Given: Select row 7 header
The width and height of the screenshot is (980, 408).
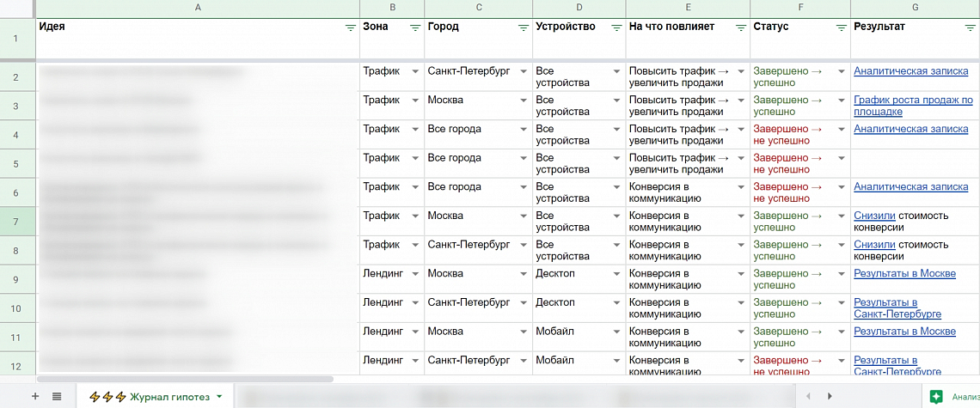Looking at the screenshot, I should pos(17,222).
